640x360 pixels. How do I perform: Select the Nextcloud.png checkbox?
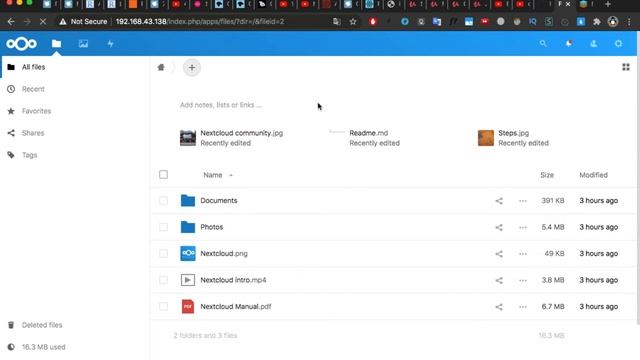tap(163, 253)
